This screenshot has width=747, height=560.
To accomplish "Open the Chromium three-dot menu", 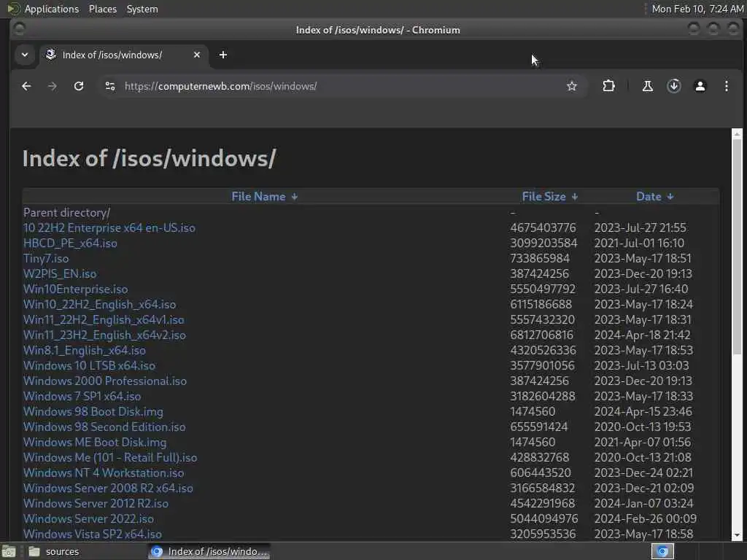I will click(726, 86).
